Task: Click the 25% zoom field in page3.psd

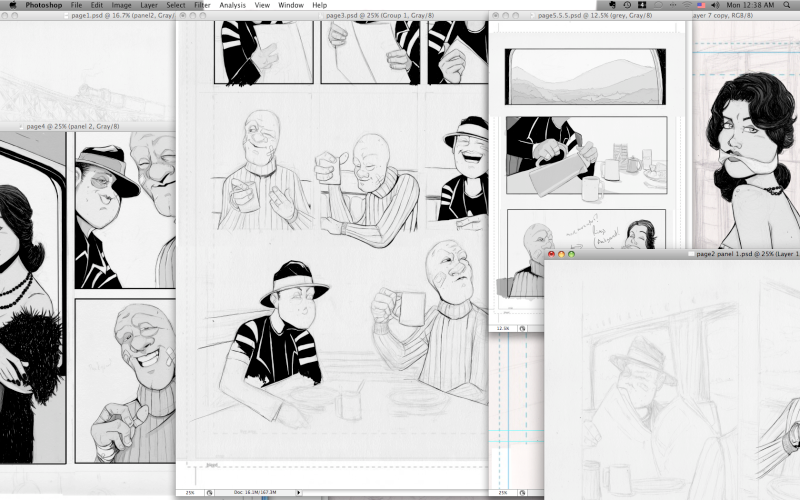Action: click(190, 492)
